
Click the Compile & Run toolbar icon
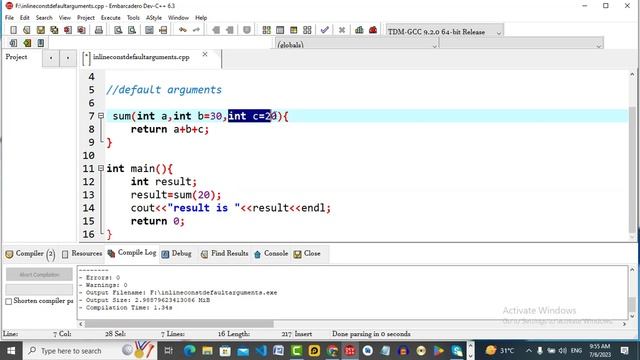coord(293,30)
